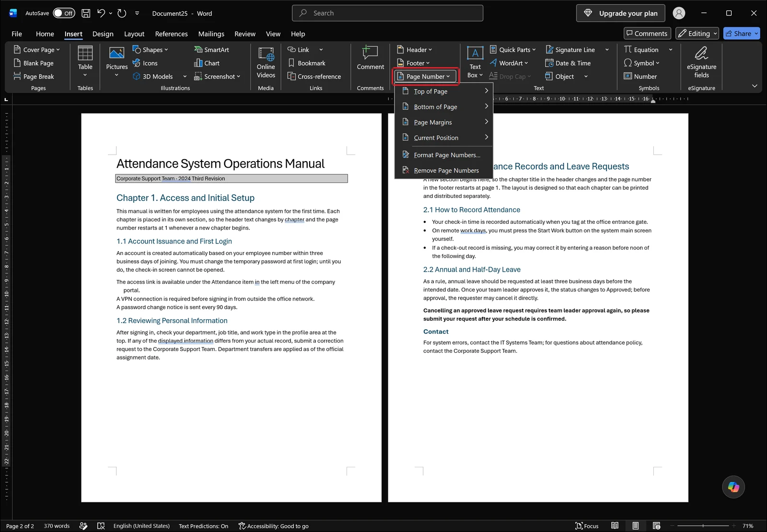Open the WordArt dropdown
The width and height of the screenshot is (767, 532).
(509, 63)
